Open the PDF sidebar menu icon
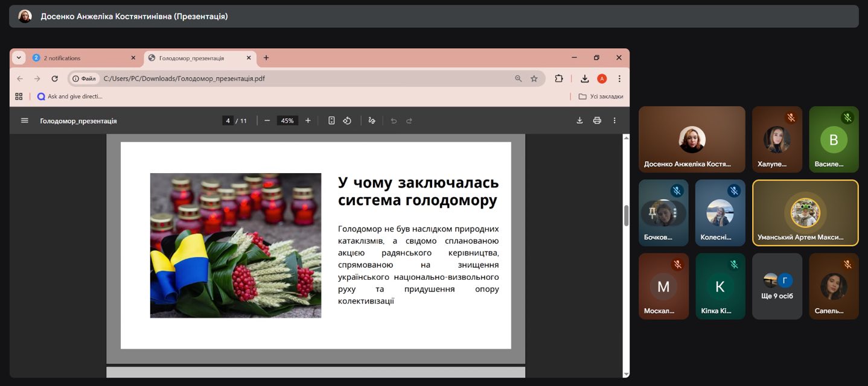This screenshot has width=868, height=386. tap(25, 121)
